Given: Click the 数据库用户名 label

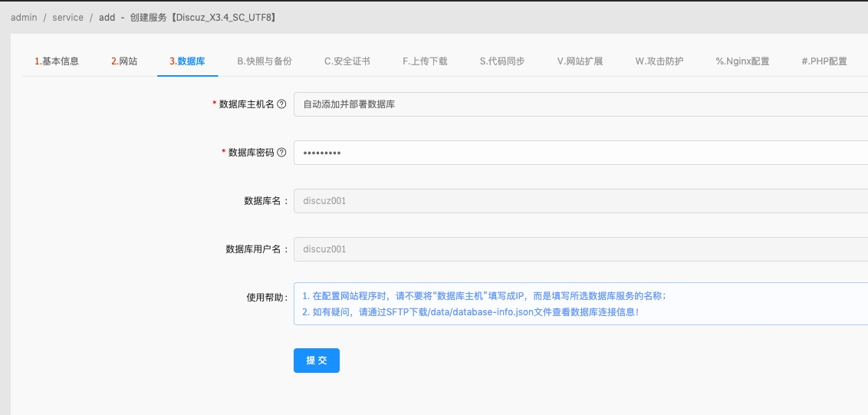Looking at the screenshot, I should 257,249.
